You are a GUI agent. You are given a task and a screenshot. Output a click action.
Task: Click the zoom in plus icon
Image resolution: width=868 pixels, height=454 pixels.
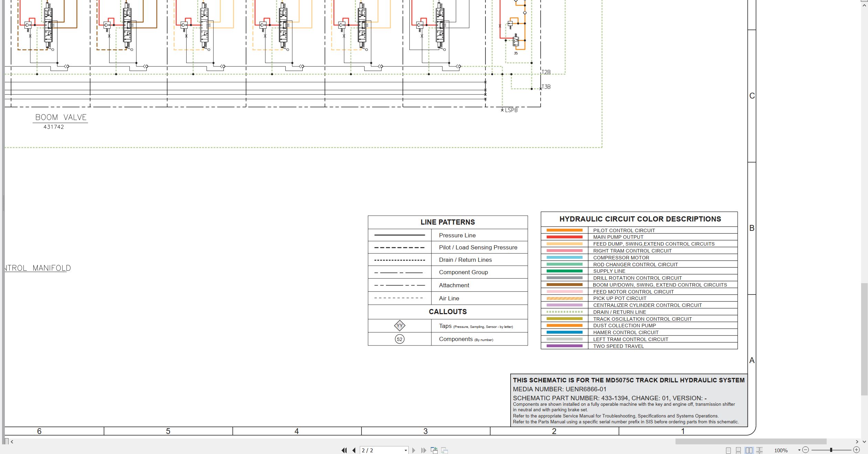pos(856,450)
